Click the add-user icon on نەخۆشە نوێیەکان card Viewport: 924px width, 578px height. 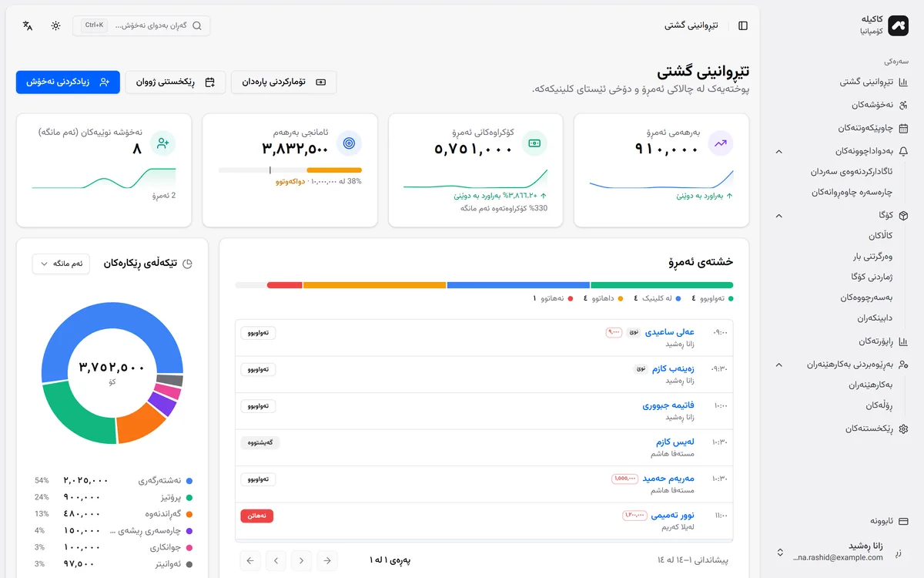click(162, 143)
